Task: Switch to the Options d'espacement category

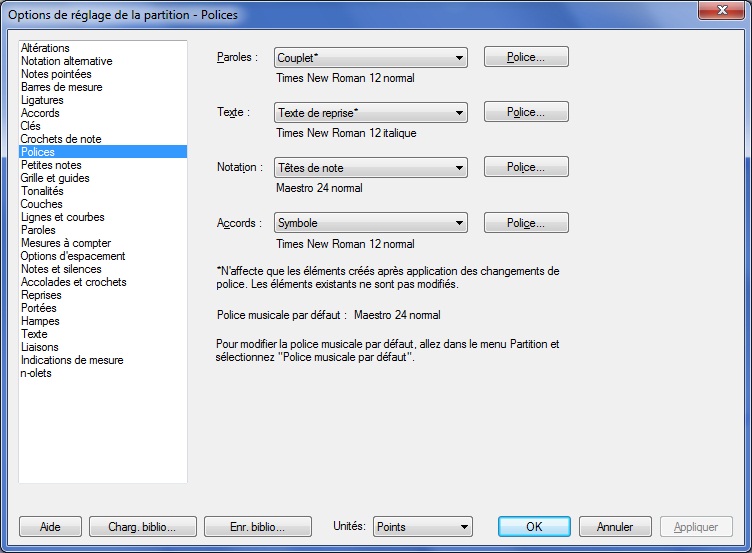Action: pos(73,256)
